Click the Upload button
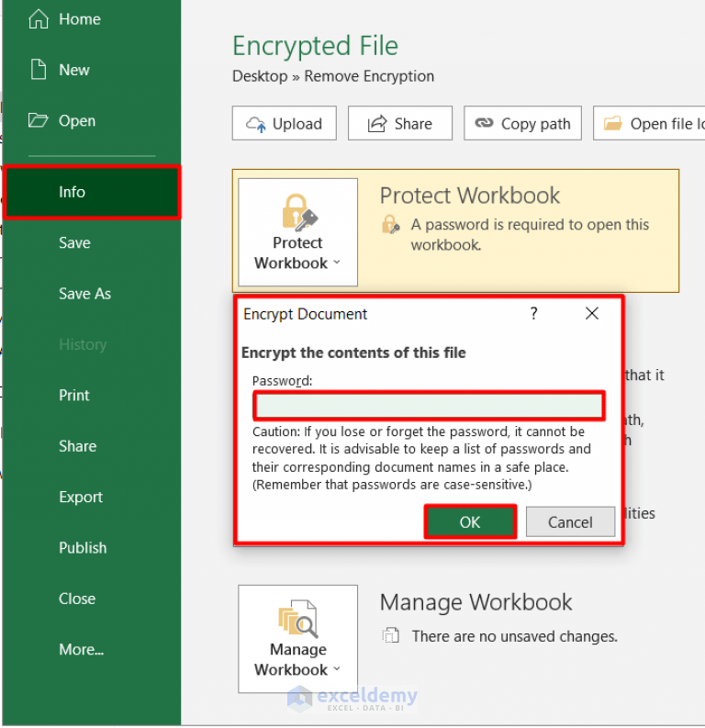Screen dimensions: 705x728 [x=284, y=124]
